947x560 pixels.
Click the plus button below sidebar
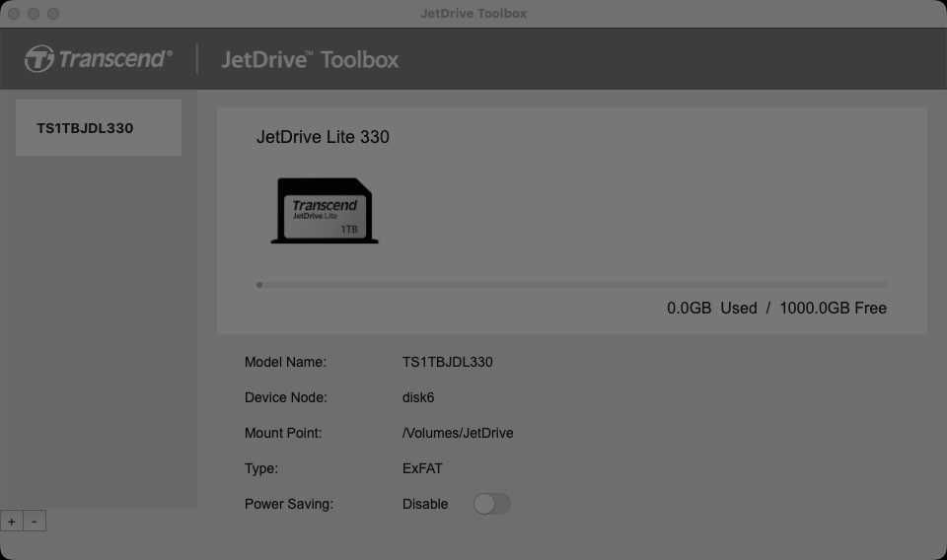pos(12,522)
